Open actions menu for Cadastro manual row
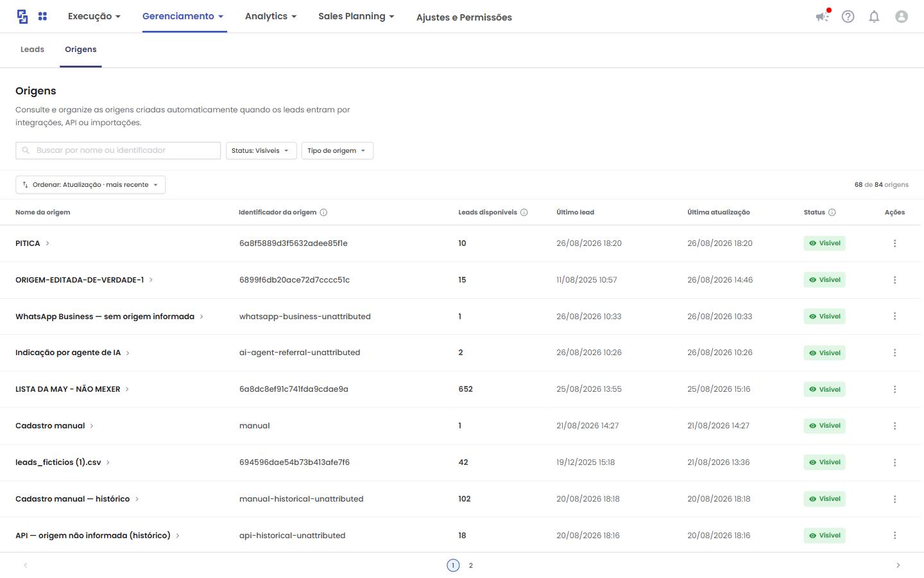The image size is (924, 578). 894,426
